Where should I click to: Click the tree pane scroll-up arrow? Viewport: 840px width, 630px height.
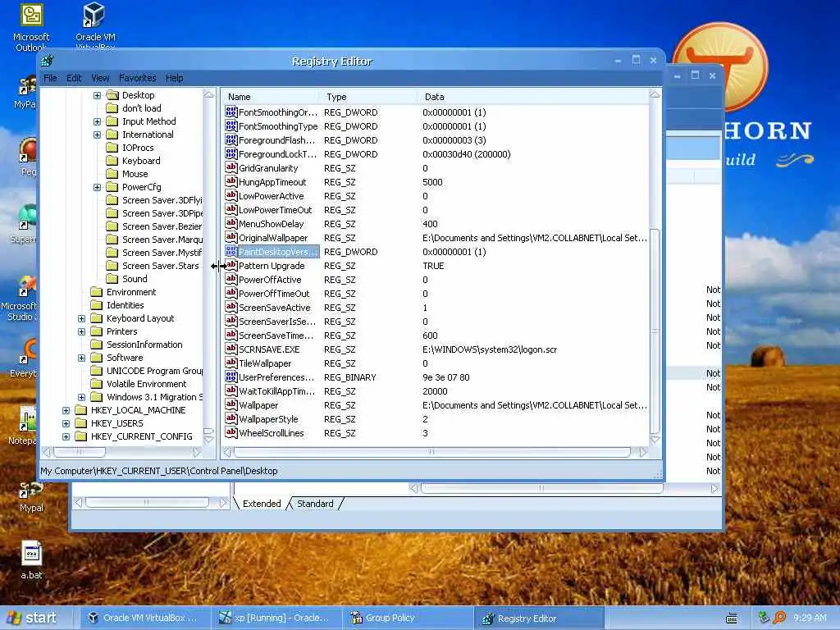pyautogui.click(x=209, y=95)
